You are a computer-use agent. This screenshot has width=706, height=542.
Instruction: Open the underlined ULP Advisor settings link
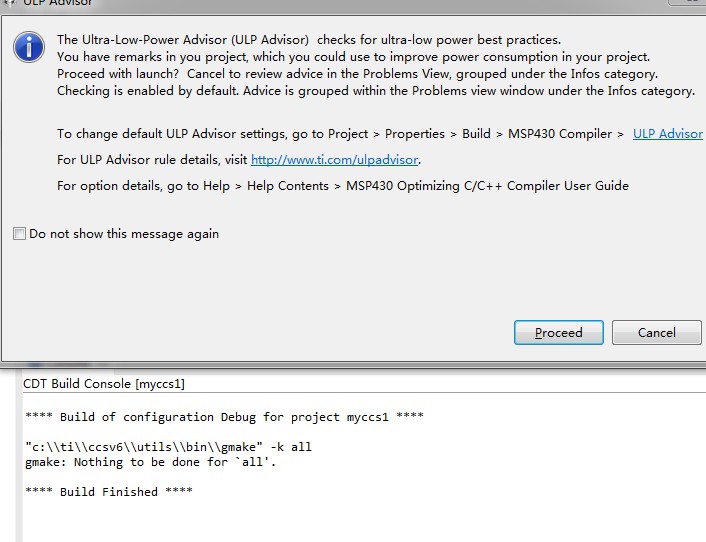pyautogui.click(x=667, y=133)
